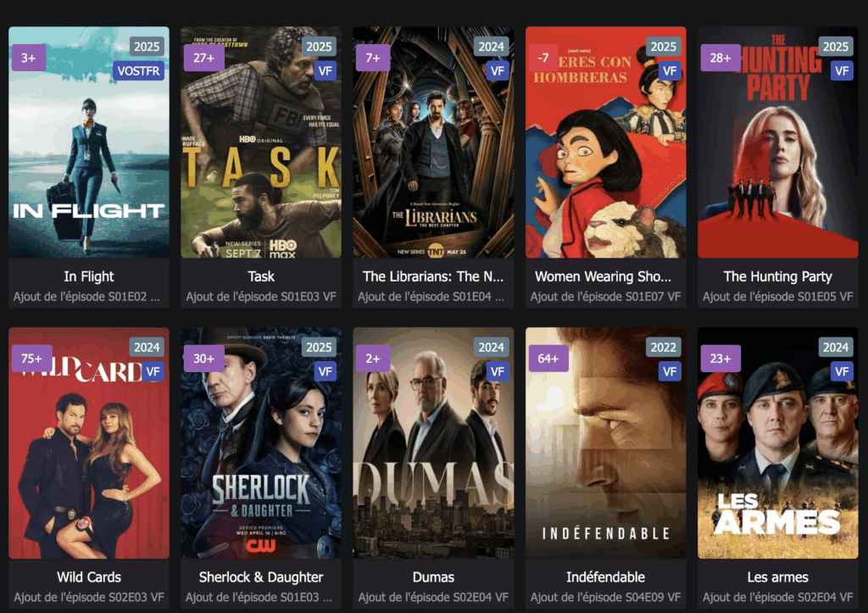Click the Indéfendable poster thumbnail
868x613 pixels.
click(605, 443)
